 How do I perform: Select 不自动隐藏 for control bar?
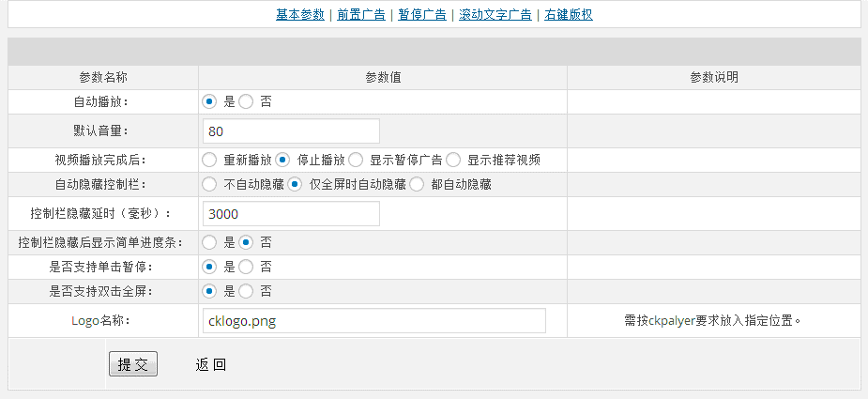pyautogui.click(x=209, y=185)
